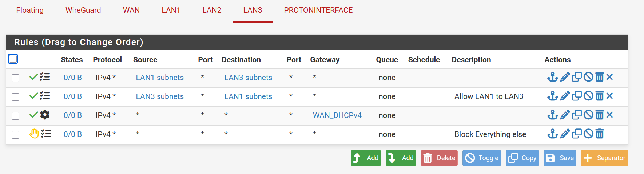This screenshot has width=644, height=174.
Task: Disable the Allow LAN1 to LAN3 rule
Action: 588,96
